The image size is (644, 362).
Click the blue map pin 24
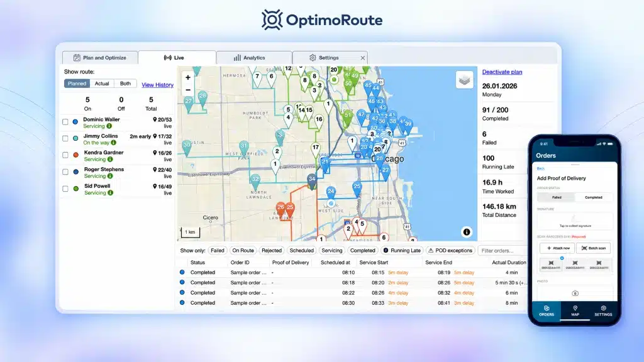(x=331, y=194)
